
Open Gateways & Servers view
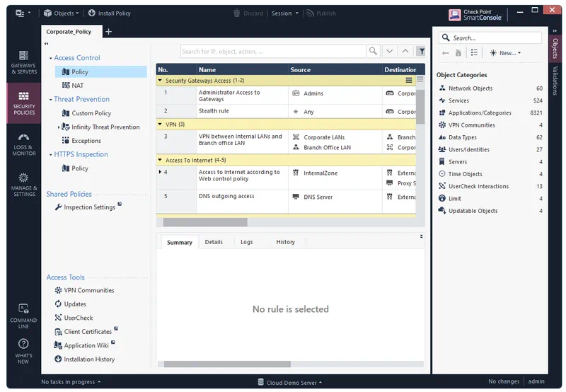coord(23,62)
